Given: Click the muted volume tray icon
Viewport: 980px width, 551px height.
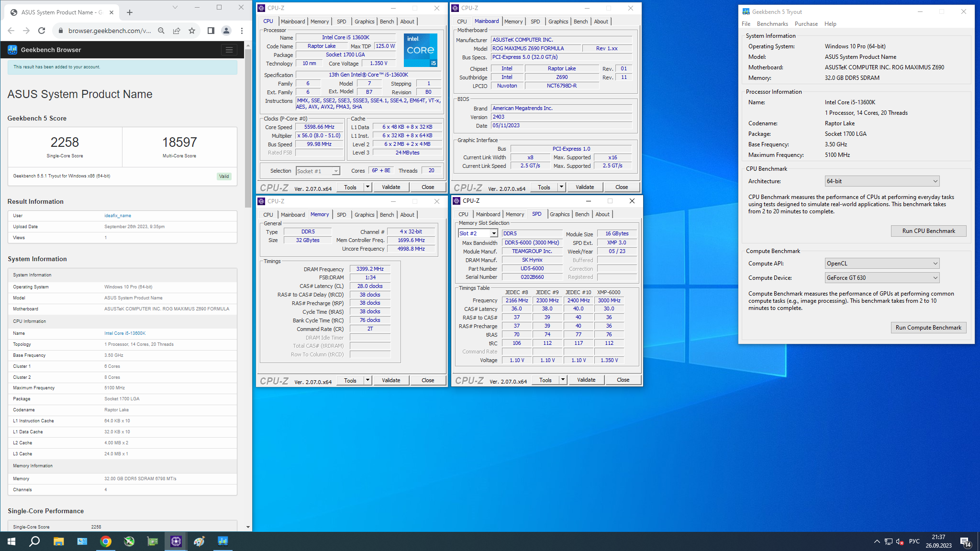Looking at the screenshot, I should tap(900, 541).
